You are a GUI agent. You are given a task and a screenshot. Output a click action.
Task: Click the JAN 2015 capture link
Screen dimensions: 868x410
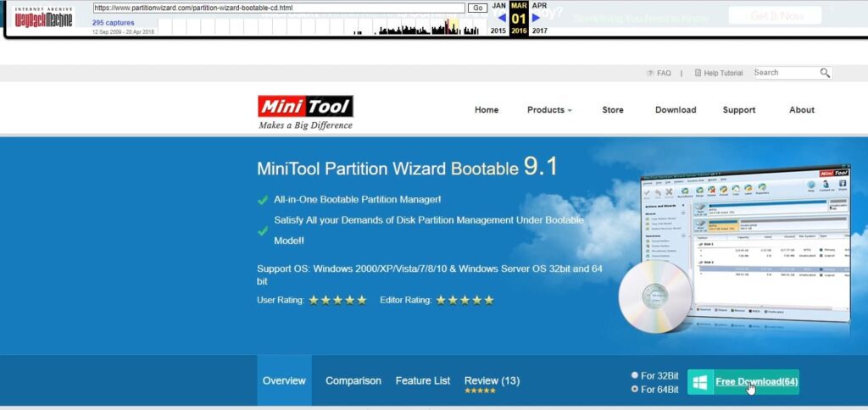[498, 18]
